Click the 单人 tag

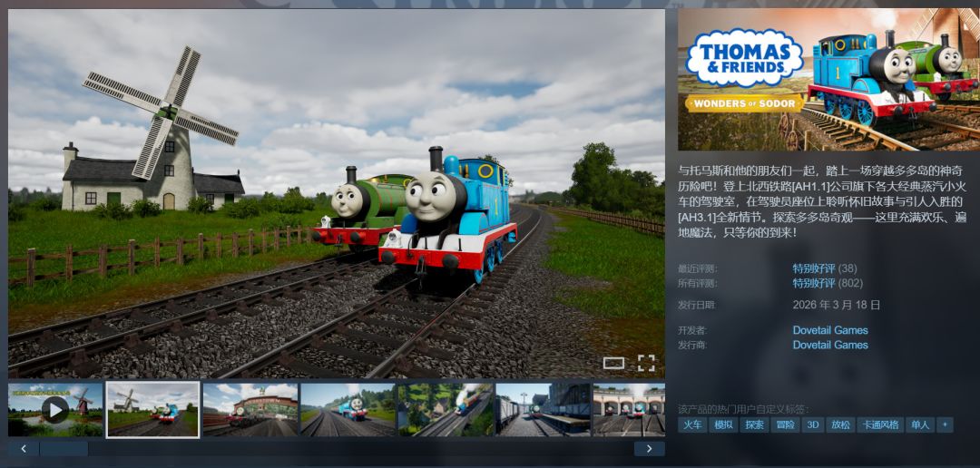click(x=920, y=424)
